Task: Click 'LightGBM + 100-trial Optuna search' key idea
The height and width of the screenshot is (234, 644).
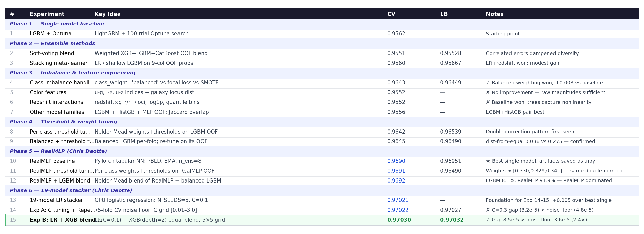Action: 142,34
